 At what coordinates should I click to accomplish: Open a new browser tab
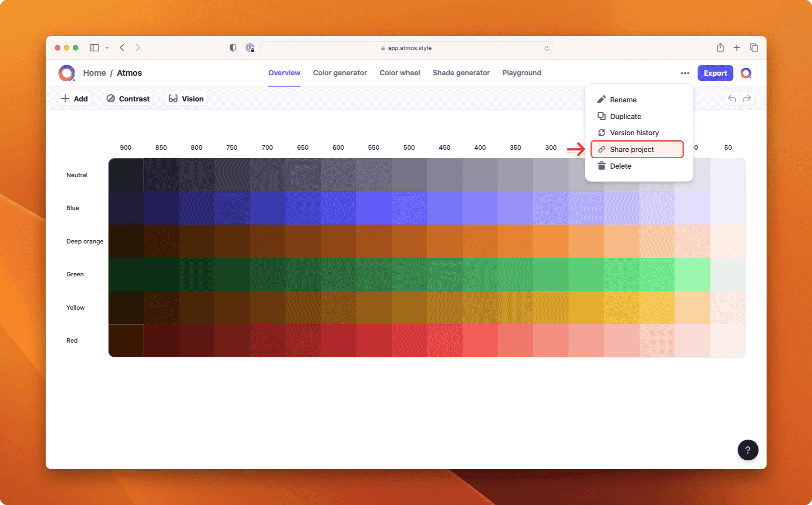pyautogui.click(x=737, y=47)
